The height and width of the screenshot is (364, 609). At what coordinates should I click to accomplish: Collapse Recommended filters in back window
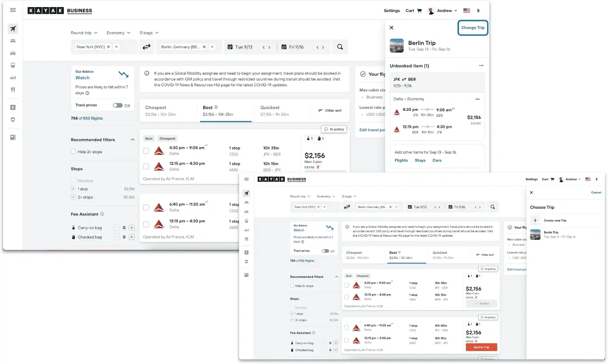(133, 140)
